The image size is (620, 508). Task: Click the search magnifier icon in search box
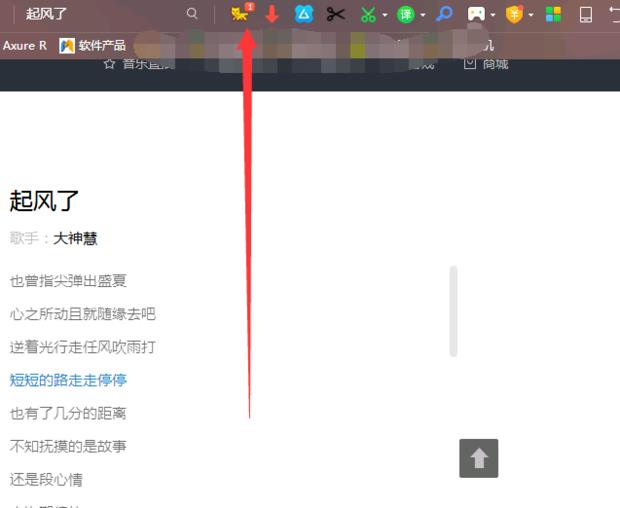click(x=192, y=14)
